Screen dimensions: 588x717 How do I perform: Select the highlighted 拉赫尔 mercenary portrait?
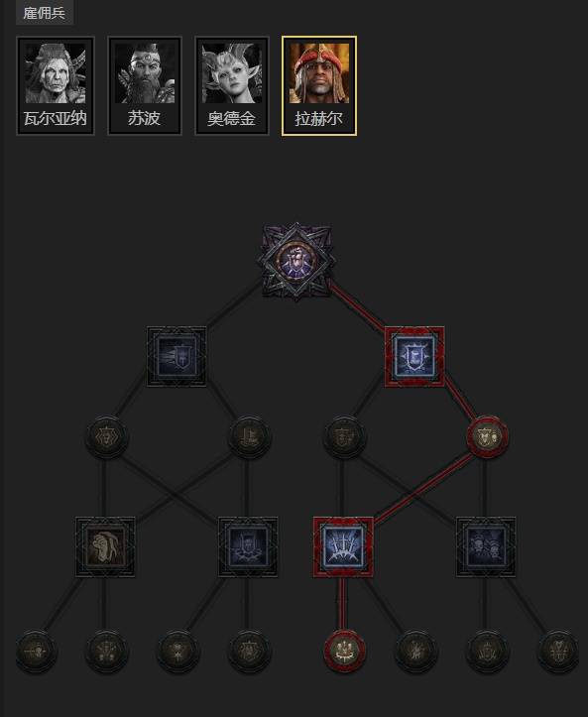pos(319,86)
